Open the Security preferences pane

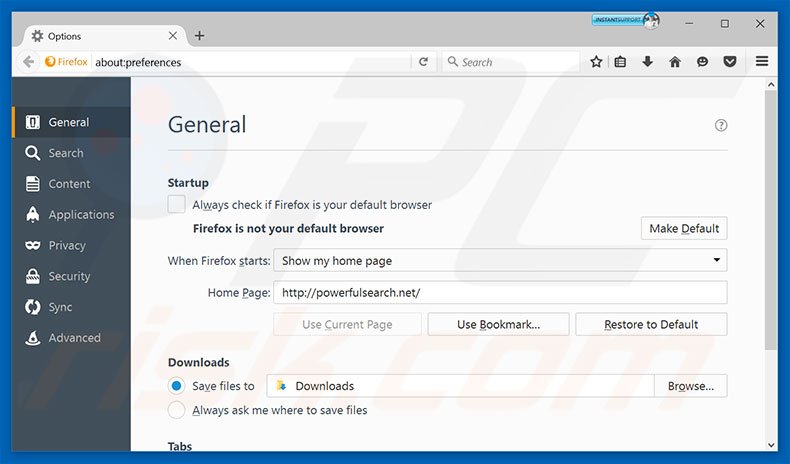[71, 276]
